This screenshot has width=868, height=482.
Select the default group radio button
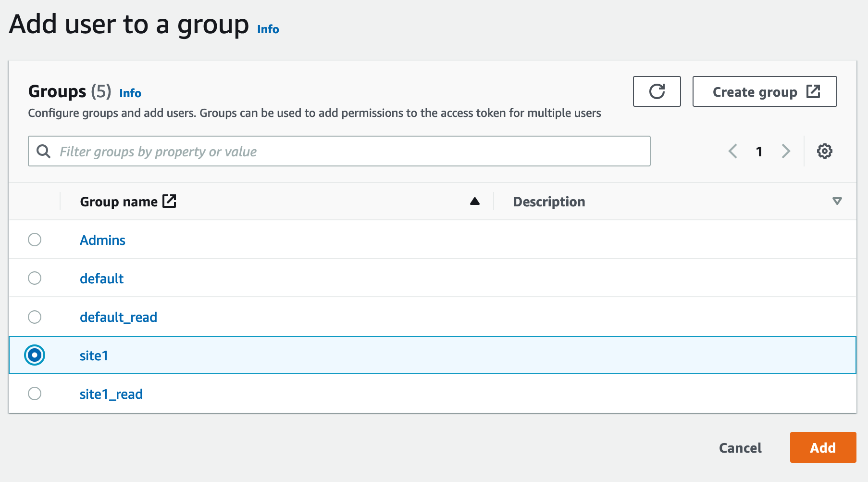click(35, 278)
